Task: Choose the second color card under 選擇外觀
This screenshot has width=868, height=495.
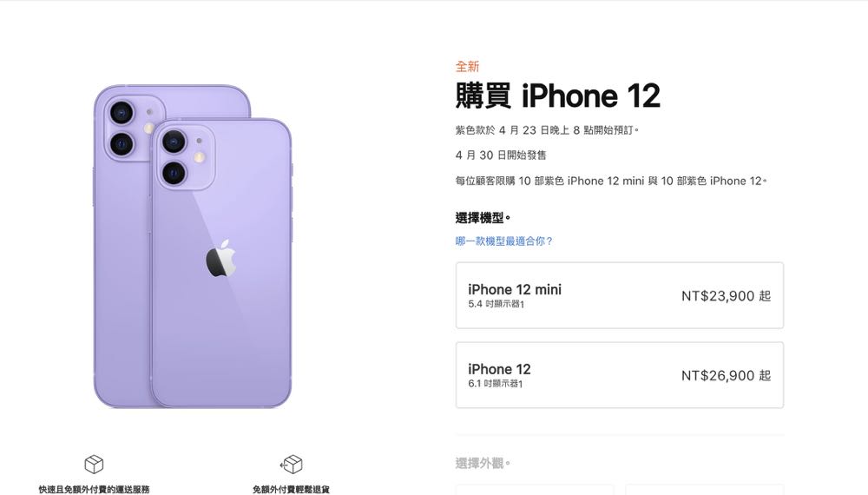Action: point(705,490)
